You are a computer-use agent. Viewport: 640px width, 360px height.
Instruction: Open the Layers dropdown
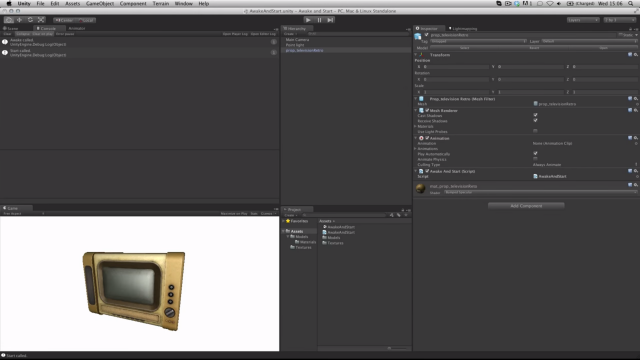coord(583,20)
